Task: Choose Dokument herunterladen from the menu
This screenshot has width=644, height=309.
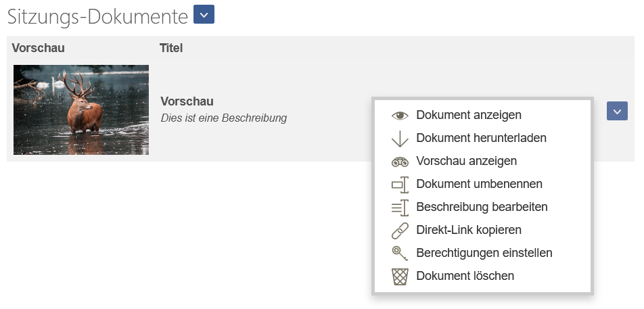Action: pyautogui.click(x=482, y=138)
